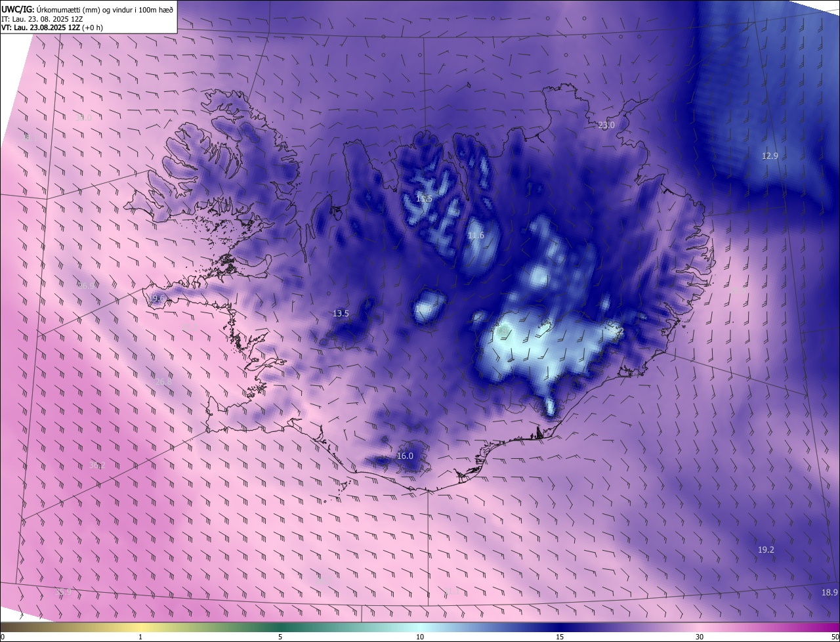
Task: Click the 50 tick on the color scale
Action: coord(835,637)
